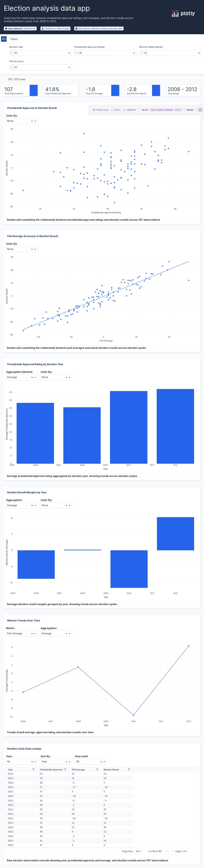Clear Color By in Presidential Approval vs Election Result
This screenshot has width=204, height=868.
tap(32, 121)
